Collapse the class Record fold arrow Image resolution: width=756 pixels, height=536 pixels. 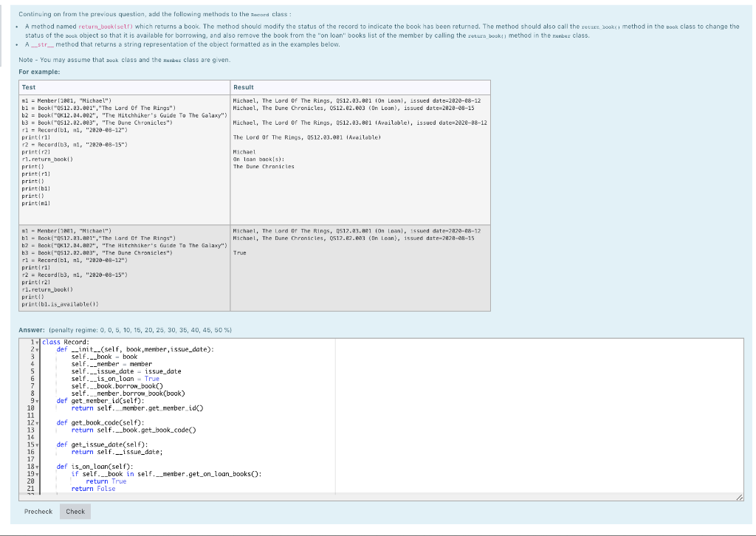click(38, 343)
